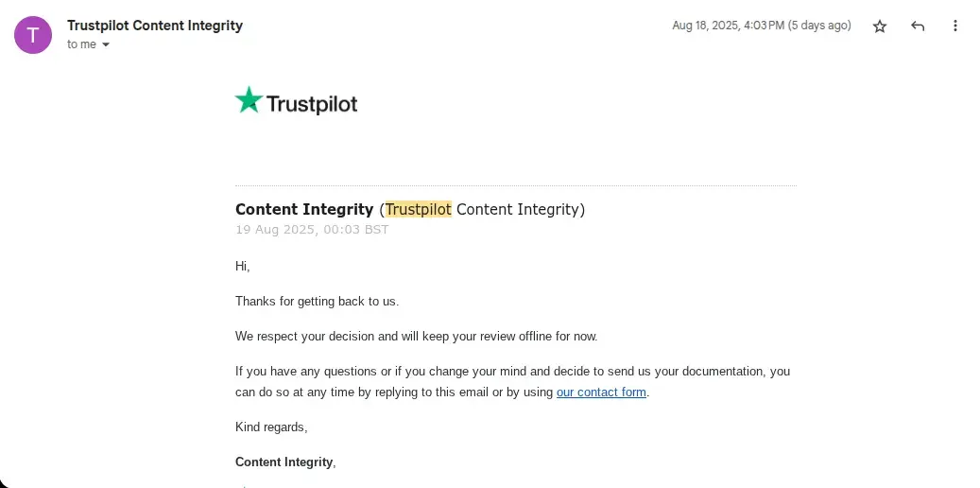
Task: Click the green star in Trustpilot logo
Action: pos(249,100)
